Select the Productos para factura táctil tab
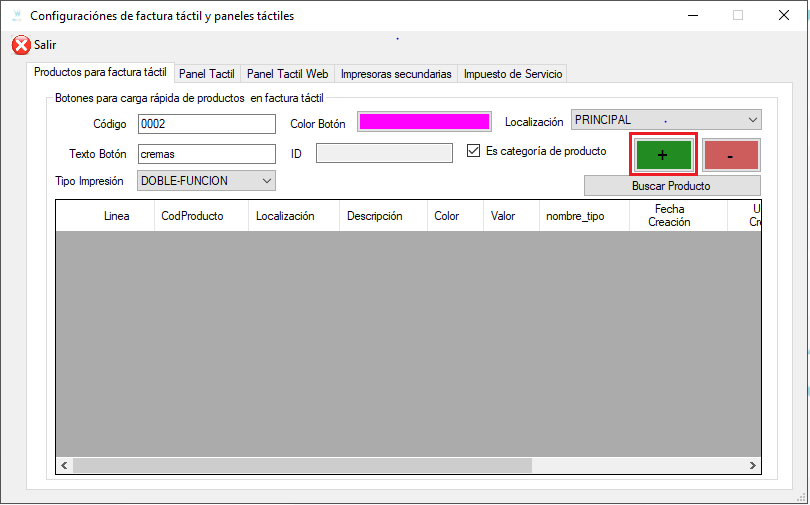 [100, 72]
